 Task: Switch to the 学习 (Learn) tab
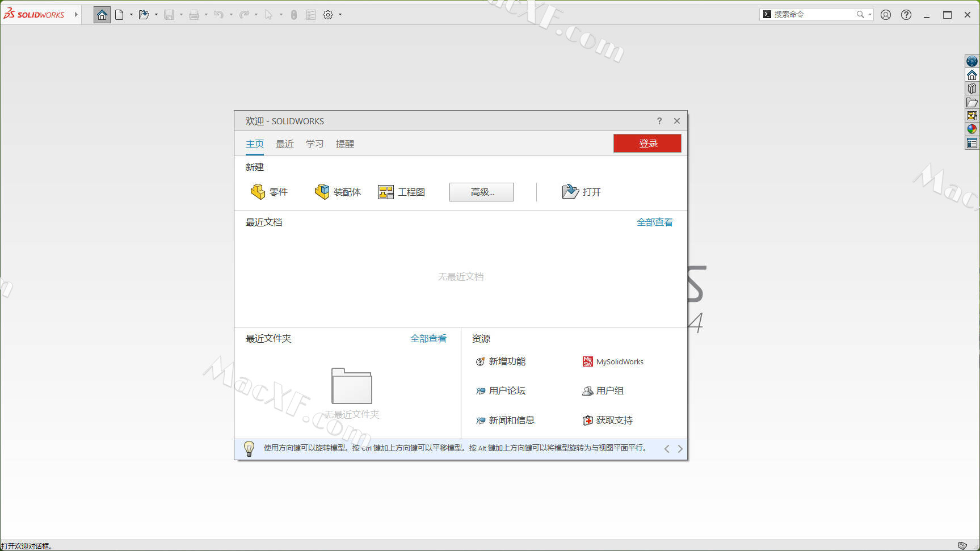tap(314, 144)
